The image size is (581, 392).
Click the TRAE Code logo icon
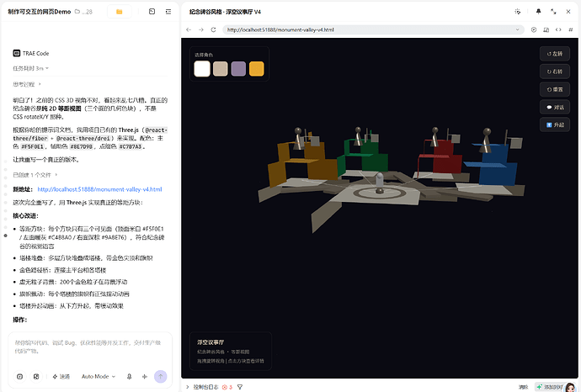coord(16,53)
